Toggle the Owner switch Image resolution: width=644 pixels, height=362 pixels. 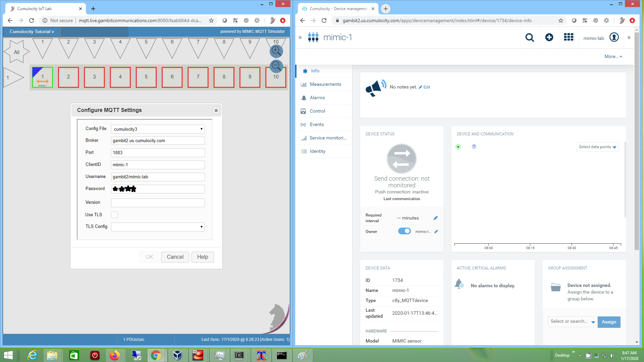click(x=404, y=231)
